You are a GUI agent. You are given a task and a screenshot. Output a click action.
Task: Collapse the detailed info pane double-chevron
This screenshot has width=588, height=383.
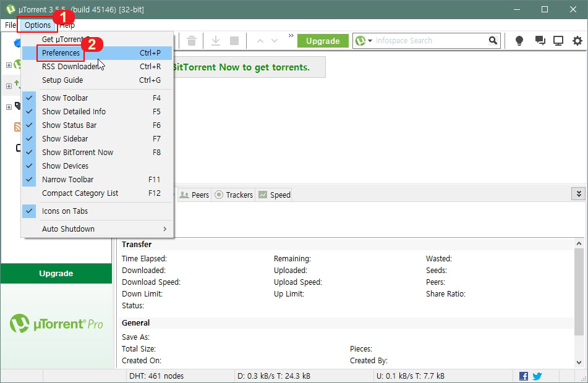(x=579, y=194)
